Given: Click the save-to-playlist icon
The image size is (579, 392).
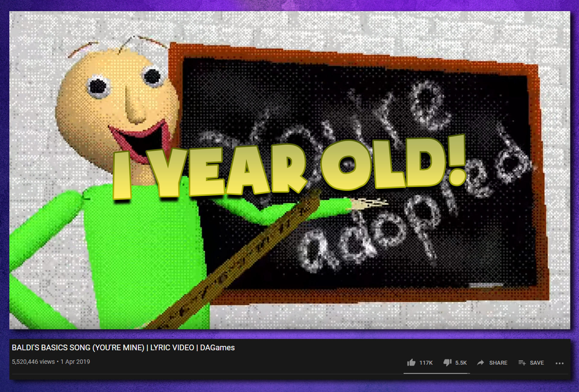Looking at the screenshot, I should click(x=522, y=362).
